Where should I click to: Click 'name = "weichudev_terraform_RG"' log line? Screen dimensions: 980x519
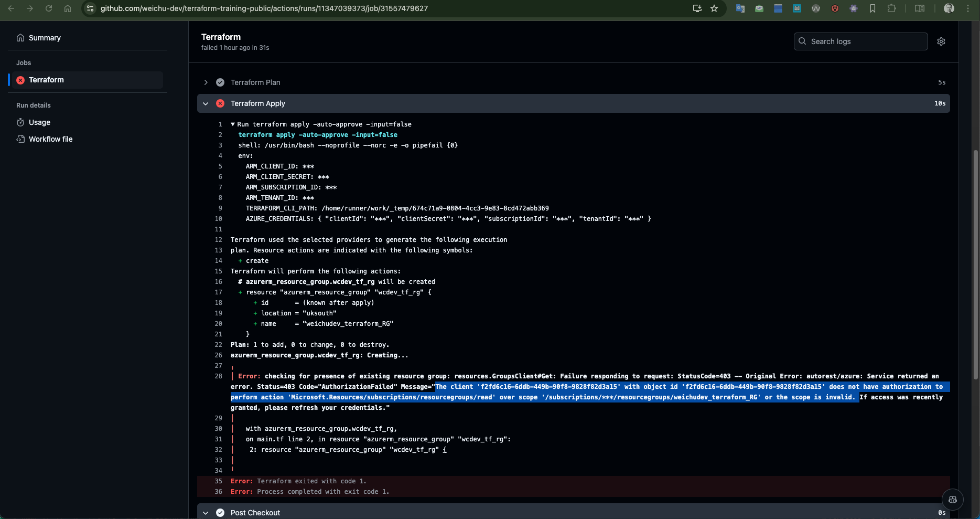coord(323,324)
